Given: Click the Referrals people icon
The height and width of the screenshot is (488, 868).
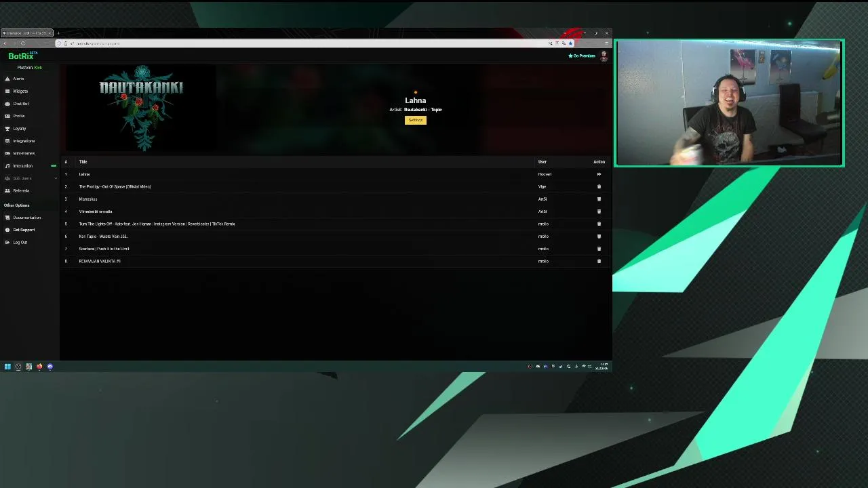Looking at the screenshot, I should 7,190.
